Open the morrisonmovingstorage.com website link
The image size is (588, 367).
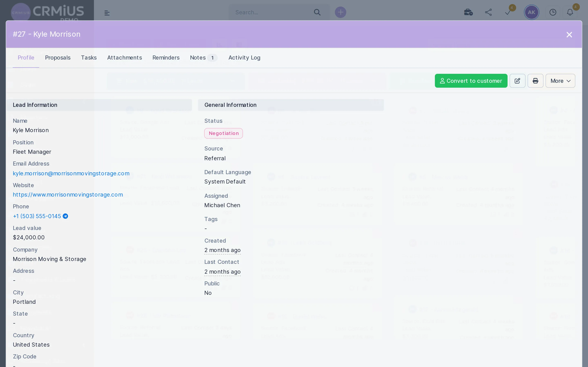click(x=68, y=195)
